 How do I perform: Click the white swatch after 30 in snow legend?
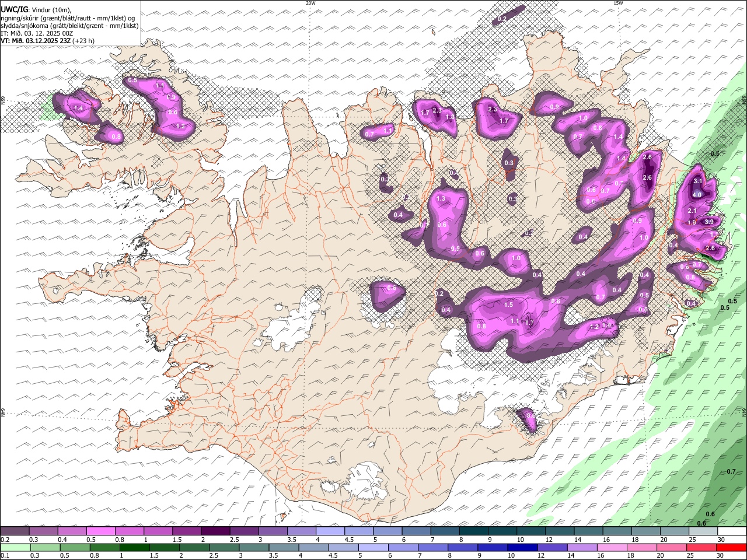pyautogui.click(x=732, y=531)
